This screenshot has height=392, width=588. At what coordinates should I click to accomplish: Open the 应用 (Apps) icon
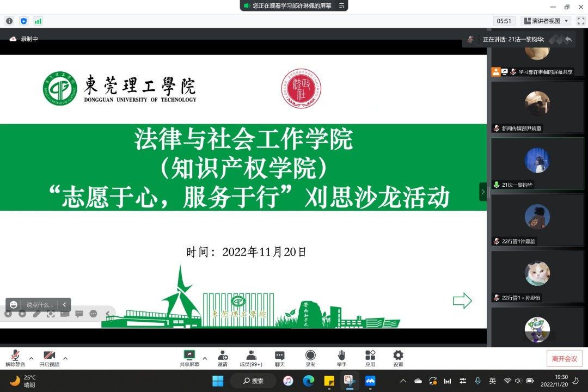coord(370,357)
